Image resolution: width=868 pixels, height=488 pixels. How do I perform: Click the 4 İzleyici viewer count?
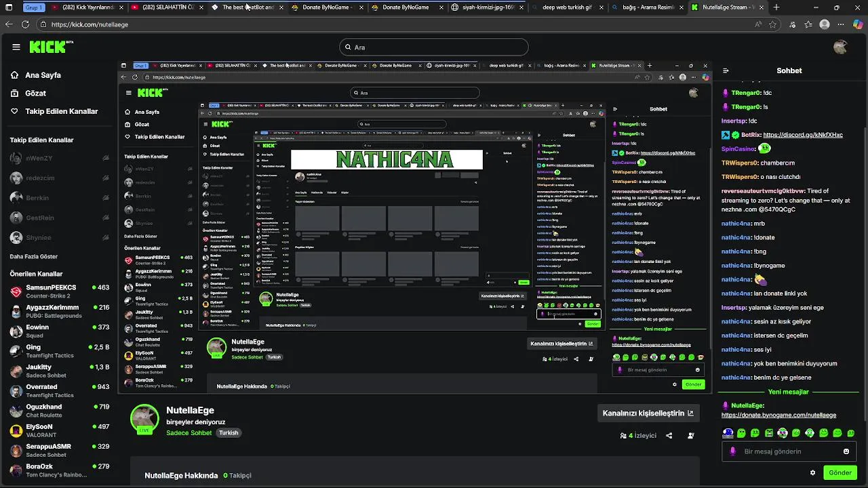tap(638, 436)
